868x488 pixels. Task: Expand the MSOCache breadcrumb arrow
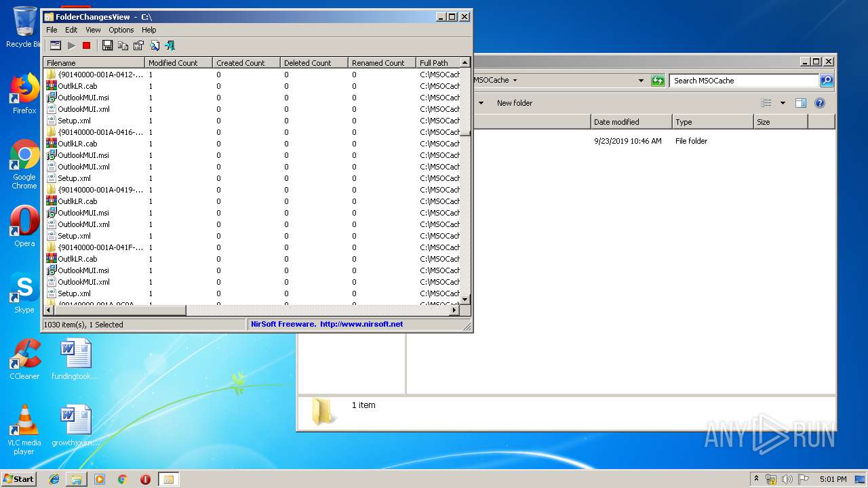[515, 80]
